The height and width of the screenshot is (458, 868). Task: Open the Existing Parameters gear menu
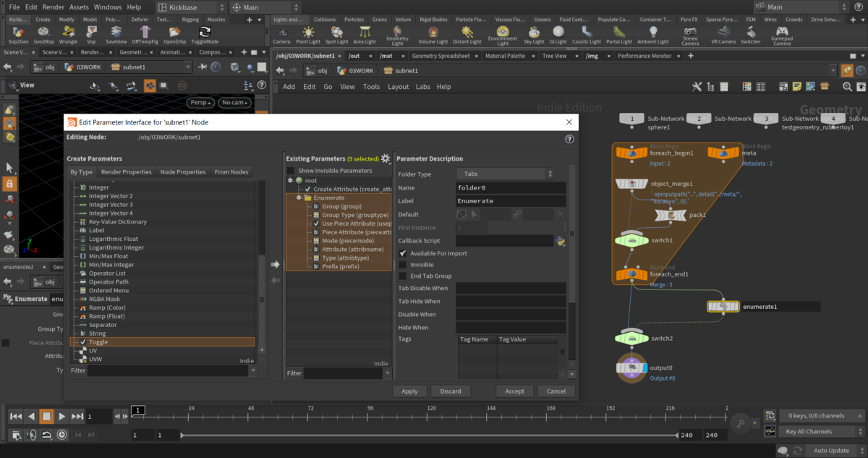tap(386, 158)
